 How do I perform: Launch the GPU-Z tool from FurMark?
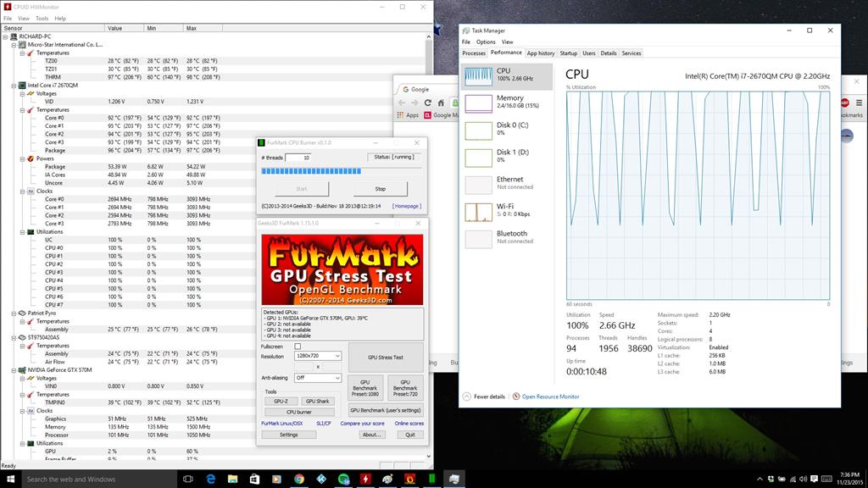click(281, 401)
